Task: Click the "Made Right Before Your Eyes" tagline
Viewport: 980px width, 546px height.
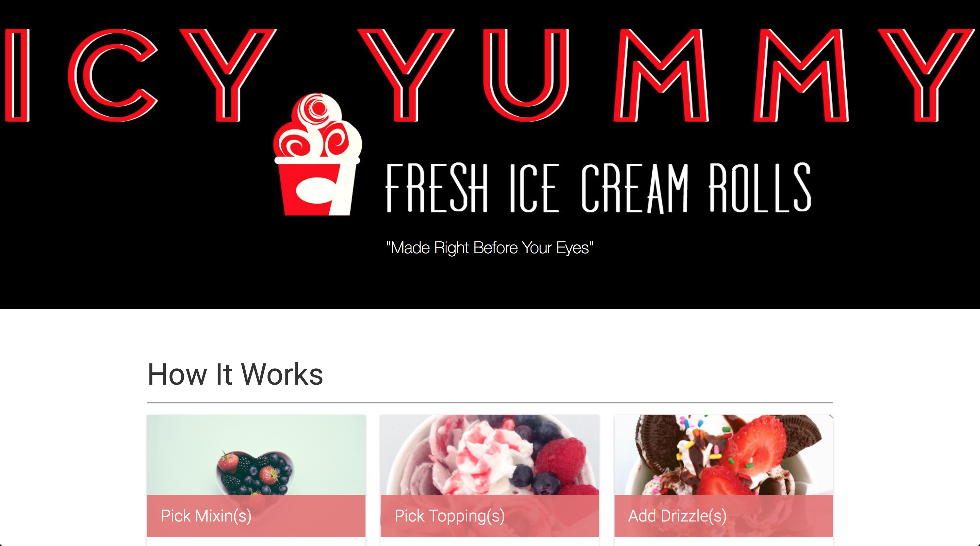Action: 490,248
